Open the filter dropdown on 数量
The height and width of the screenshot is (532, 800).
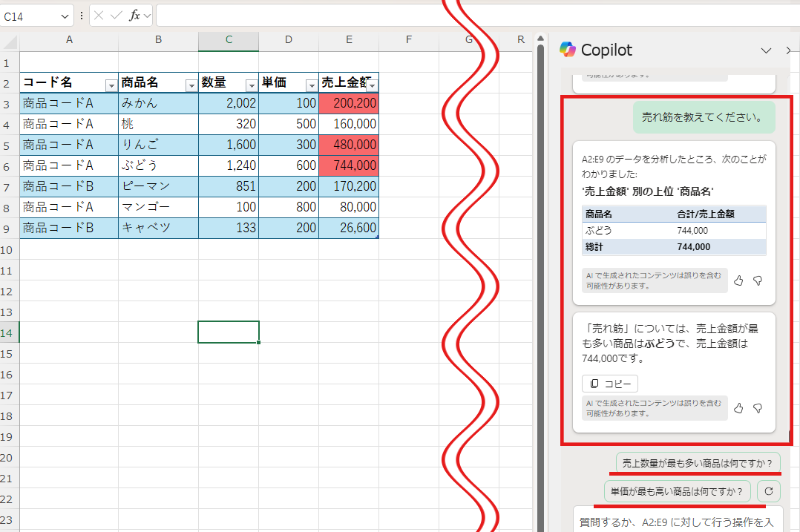[252, 85]
